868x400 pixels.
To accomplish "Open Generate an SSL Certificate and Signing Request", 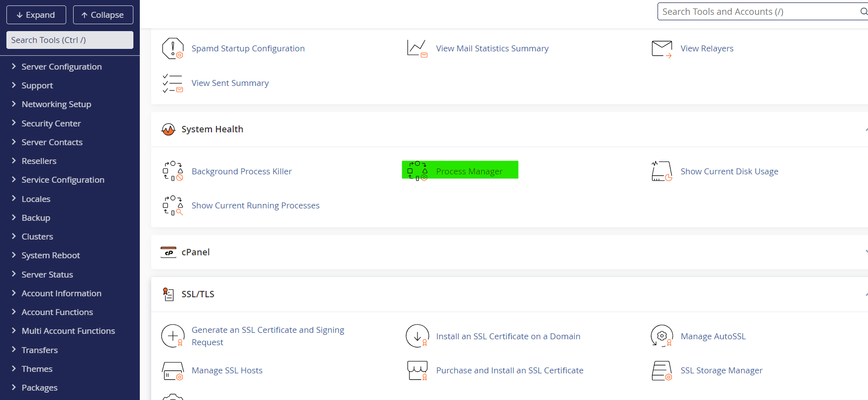I will 268,336.
